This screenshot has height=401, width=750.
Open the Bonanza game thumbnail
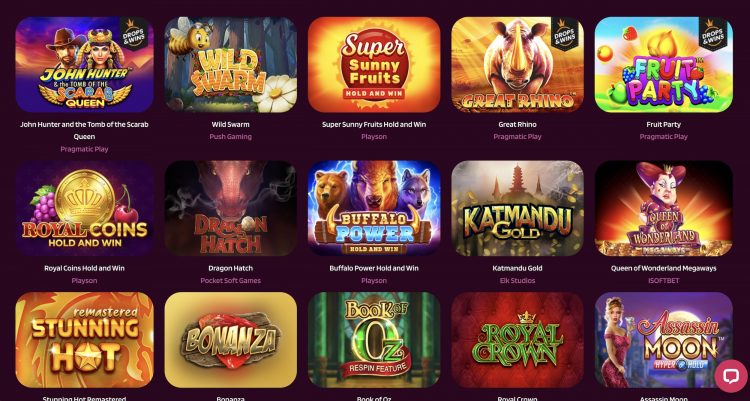point(231,340)
